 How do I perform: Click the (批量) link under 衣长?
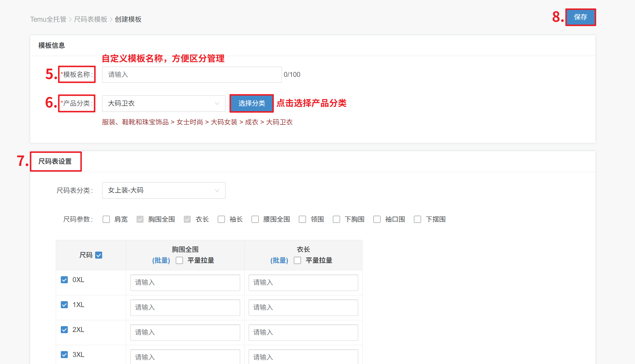279,260
